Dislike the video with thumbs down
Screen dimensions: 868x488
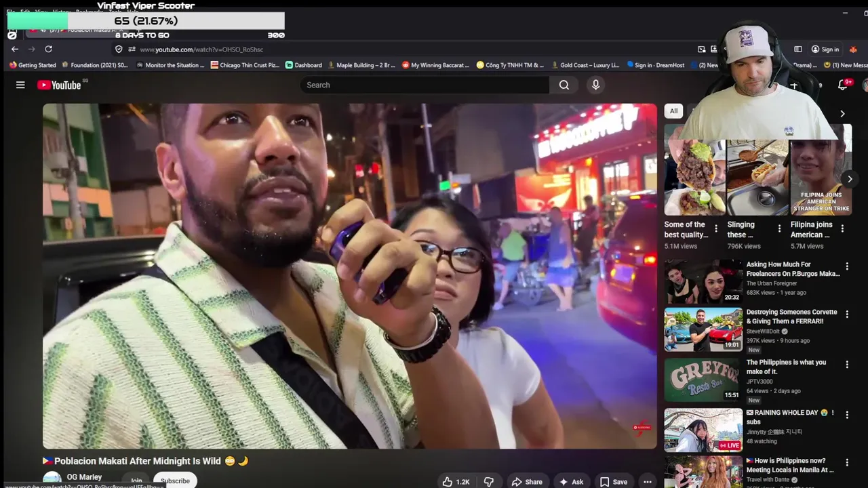[489, 482]
